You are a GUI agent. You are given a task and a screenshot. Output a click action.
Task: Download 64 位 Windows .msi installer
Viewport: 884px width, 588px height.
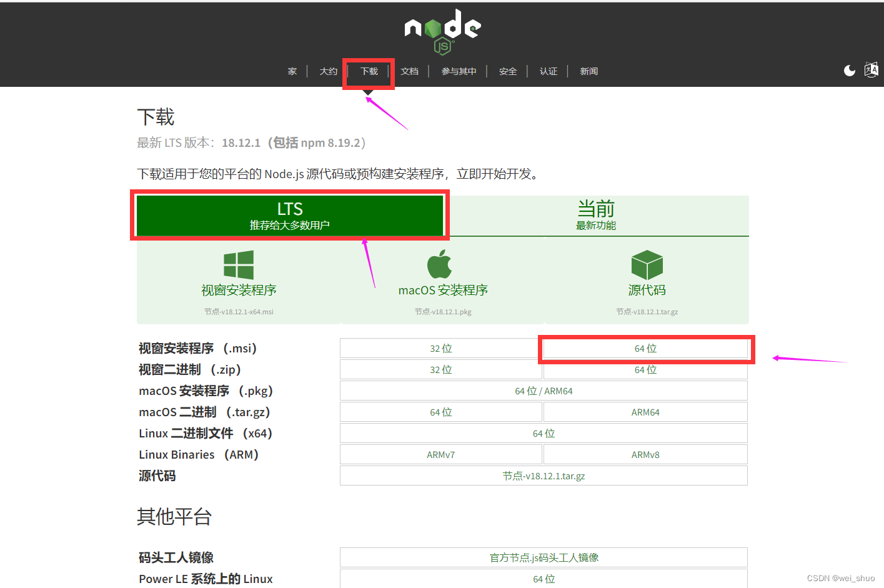pos(645,349)
